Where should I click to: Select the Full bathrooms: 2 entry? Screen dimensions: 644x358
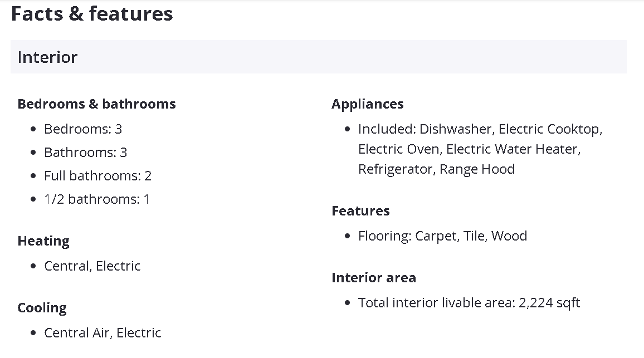[x=97, y=176]
